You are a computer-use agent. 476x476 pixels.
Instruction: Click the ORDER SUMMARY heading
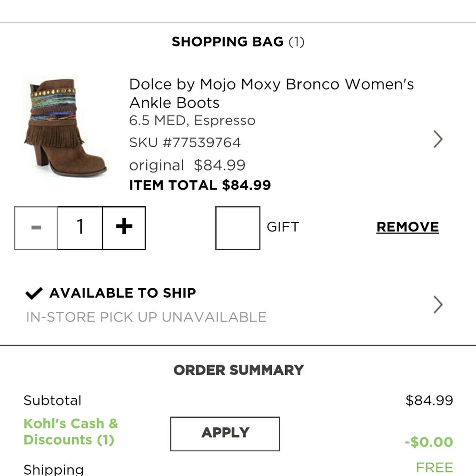(238, 370)
